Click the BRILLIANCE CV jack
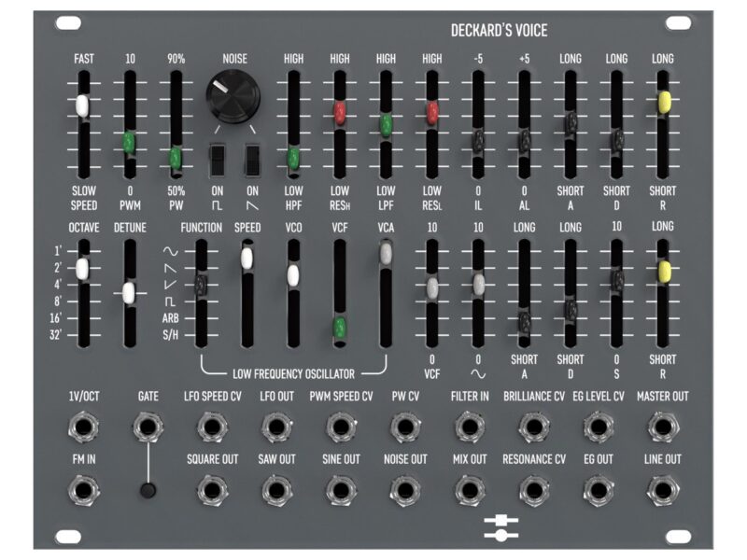Image resolution: width=747 pixels, height=560 pixels. coord(534,427)
